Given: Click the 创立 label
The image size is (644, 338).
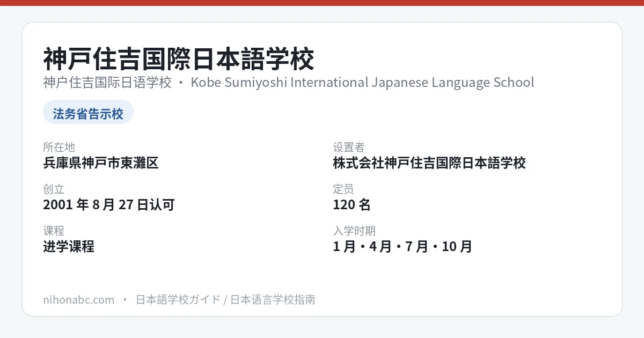Looking at the screenshot, I should point(54,189).
